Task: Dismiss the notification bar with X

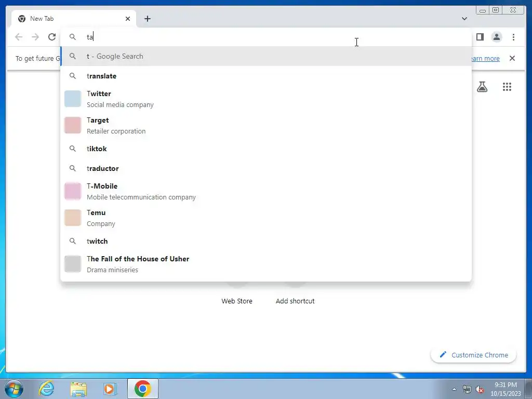Action: tap(512, 58)
